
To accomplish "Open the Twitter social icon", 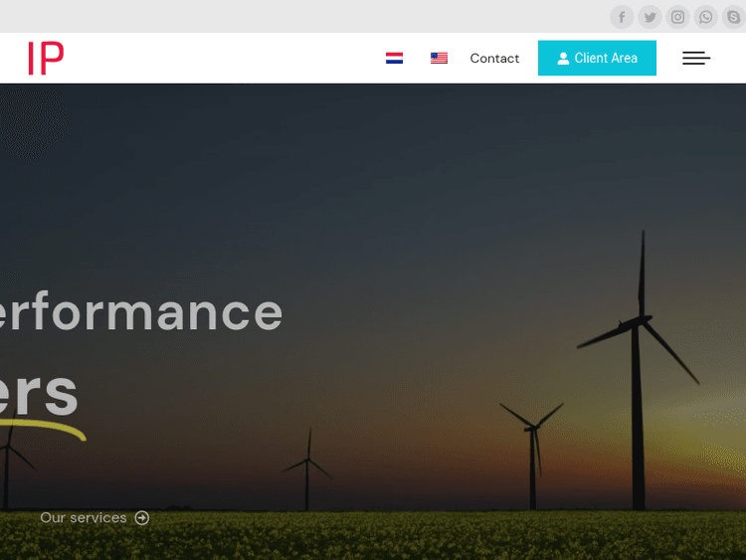I will point(650,17).
